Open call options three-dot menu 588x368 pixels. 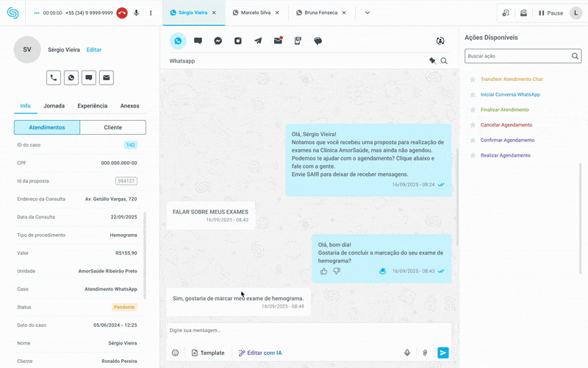click(x=151, y=13)
